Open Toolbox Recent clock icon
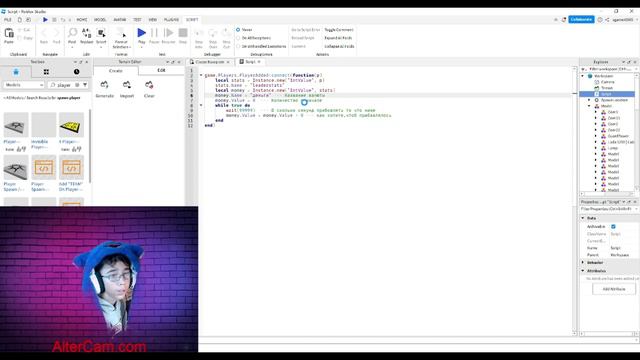640x360 pixels. [76, 72]
